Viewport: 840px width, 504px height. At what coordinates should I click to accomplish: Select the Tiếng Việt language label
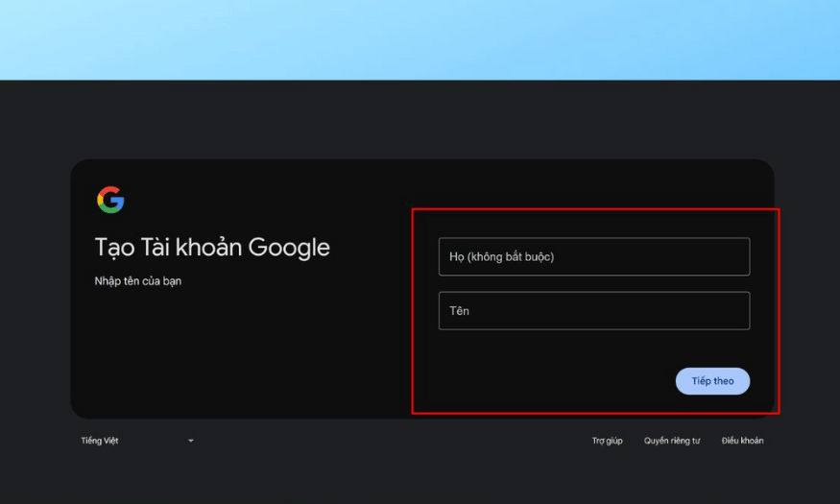100,441
